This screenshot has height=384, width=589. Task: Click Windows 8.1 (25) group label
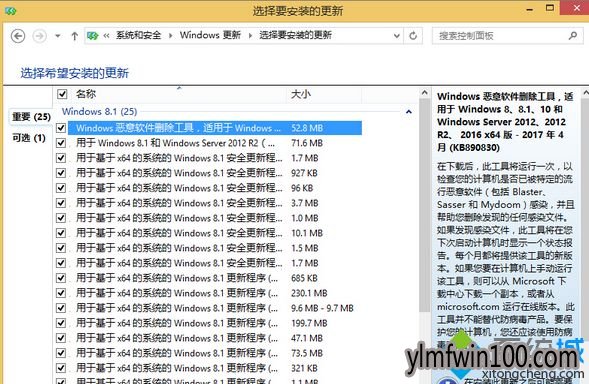[x=99, y=112]
